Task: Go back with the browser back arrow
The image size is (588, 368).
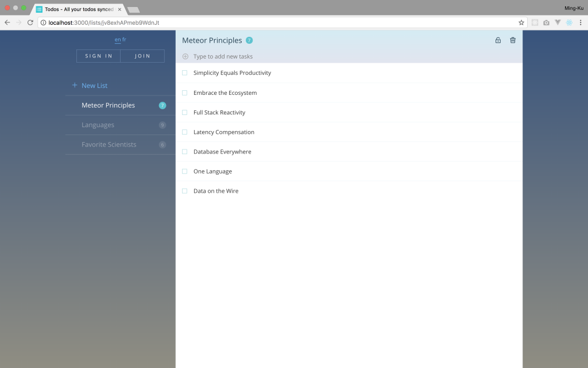Action: pyautogui.click(x=7, y=22)
